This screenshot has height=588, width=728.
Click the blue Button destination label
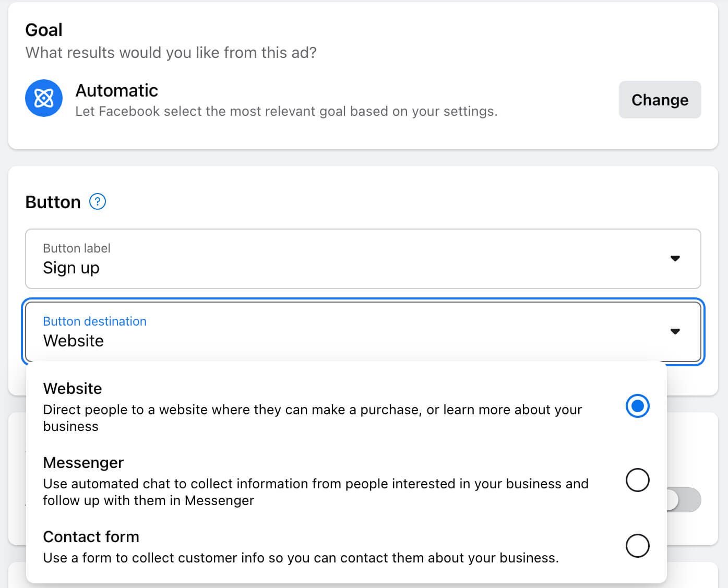(x=94, y=321)
